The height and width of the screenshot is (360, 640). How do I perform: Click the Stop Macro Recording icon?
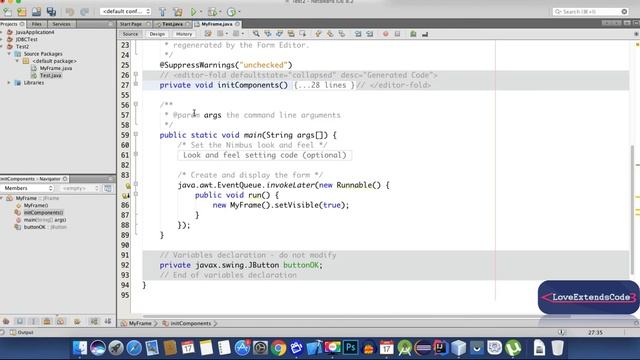397,34
